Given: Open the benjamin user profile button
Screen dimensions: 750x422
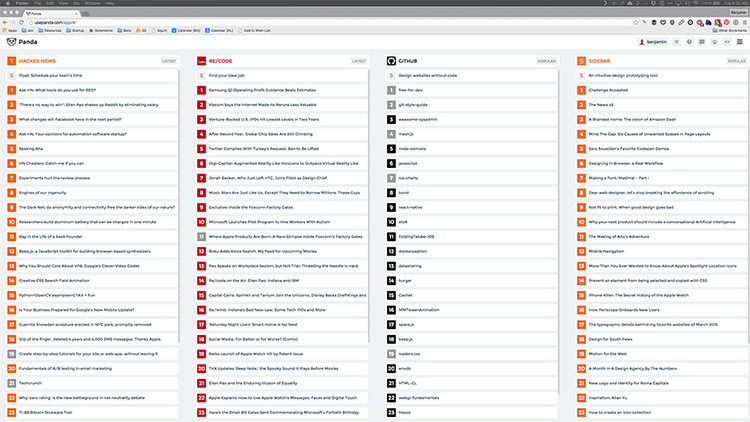Looking at the screenshot, I should (653, 42).
